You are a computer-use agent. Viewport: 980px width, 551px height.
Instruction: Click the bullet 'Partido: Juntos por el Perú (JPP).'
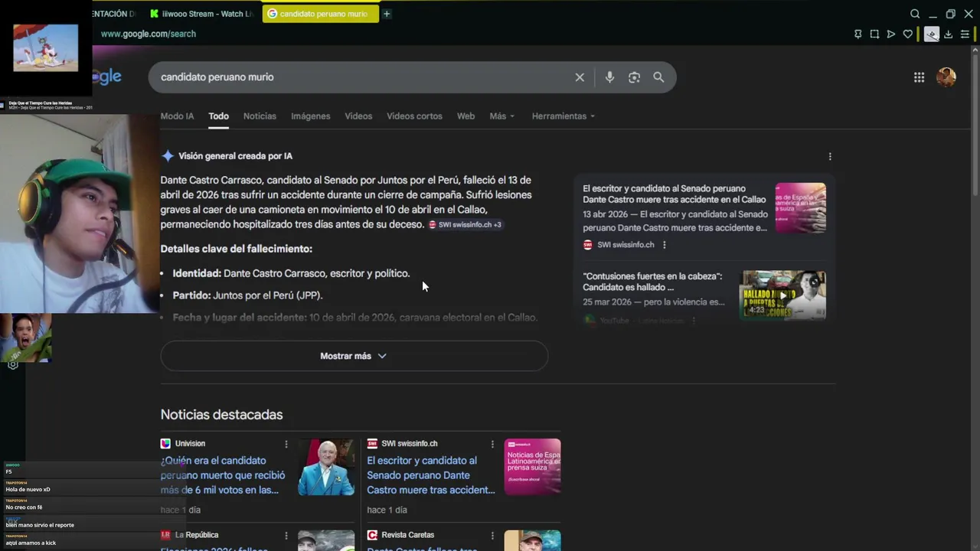[247, 295]
